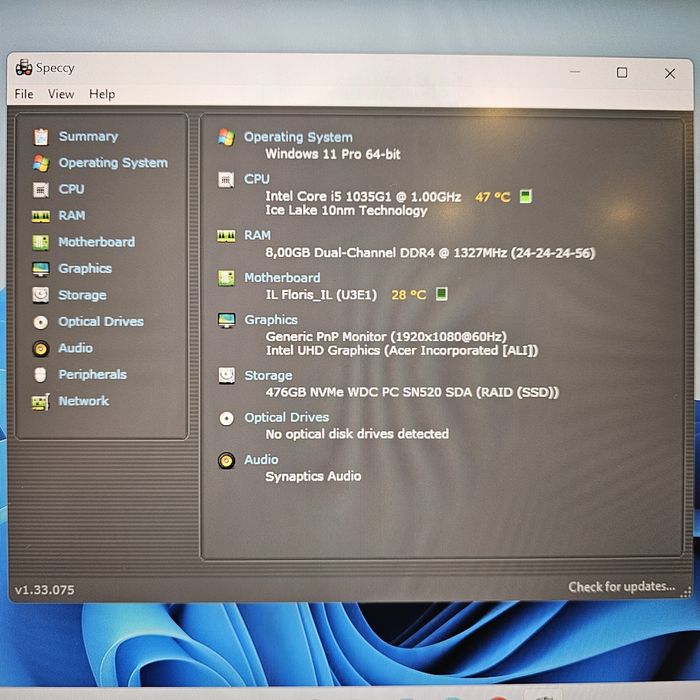Click the Network card icon in sidebar

41,402
